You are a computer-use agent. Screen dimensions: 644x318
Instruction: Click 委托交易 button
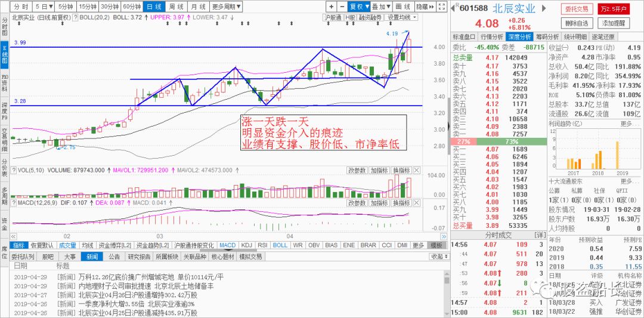576,8
